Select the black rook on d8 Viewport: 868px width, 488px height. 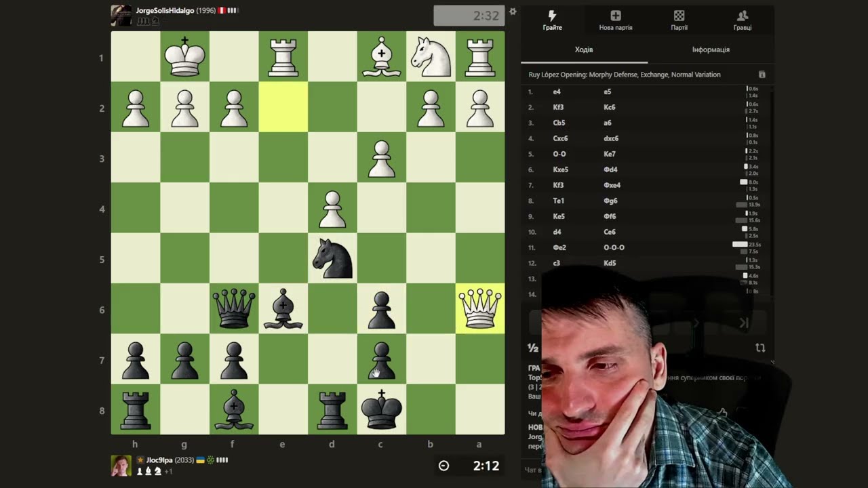(332, 410)
